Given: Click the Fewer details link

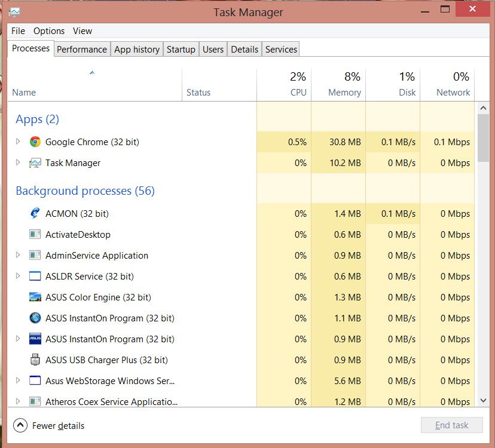Looking at the screenshot, I should click(58, 425).
